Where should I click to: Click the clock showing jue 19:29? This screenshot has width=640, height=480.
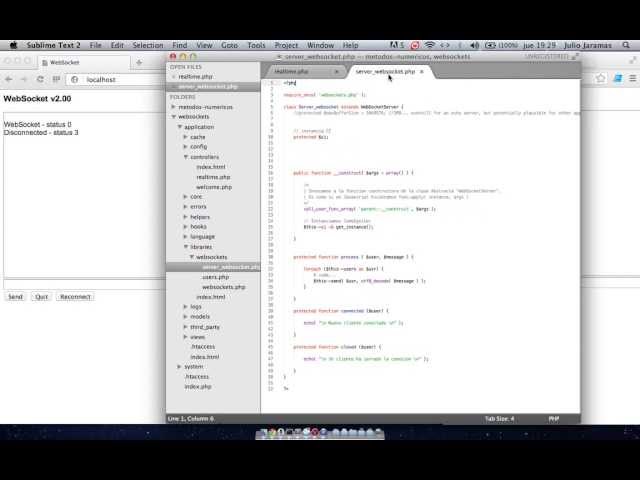pyautogui.click(x=540, y=45)
